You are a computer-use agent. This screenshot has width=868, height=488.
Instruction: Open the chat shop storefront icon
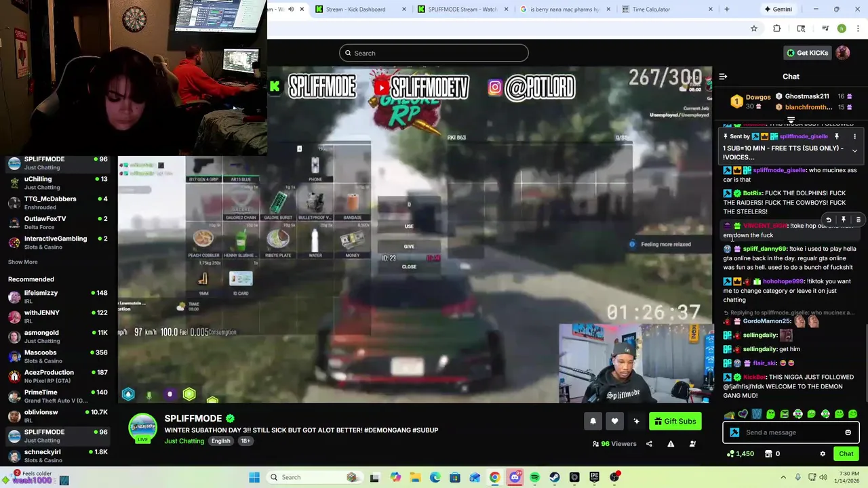pyautogui.click(x=768, y=453)
